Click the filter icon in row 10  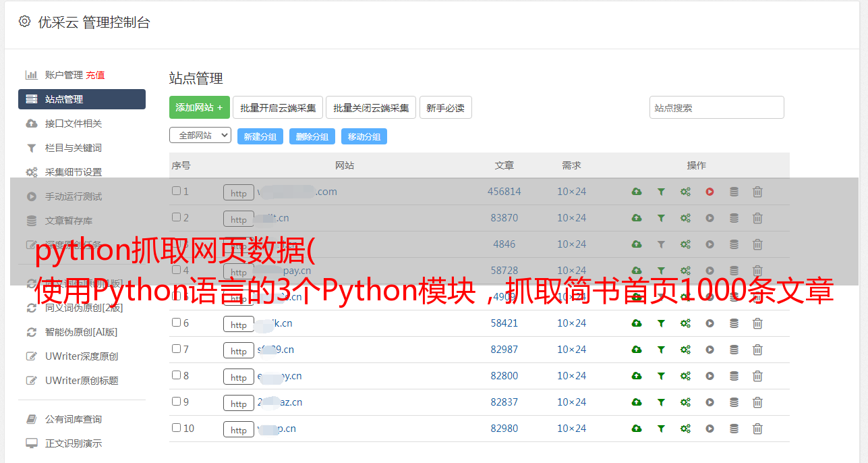tap(661, 429)
